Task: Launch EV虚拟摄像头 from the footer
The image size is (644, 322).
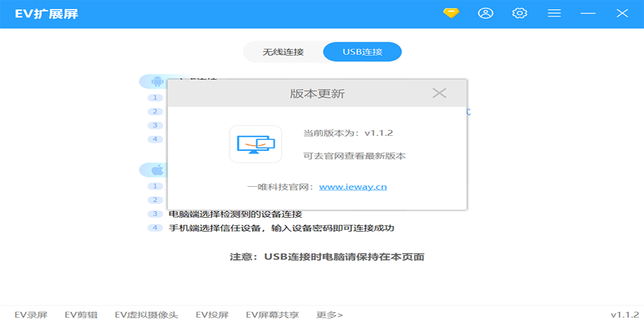Action: (x=147, y=315)
